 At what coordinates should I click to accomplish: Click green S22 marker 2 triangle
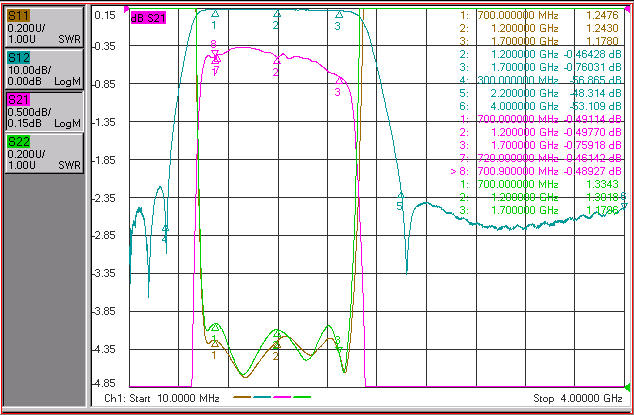coord(277,334)
